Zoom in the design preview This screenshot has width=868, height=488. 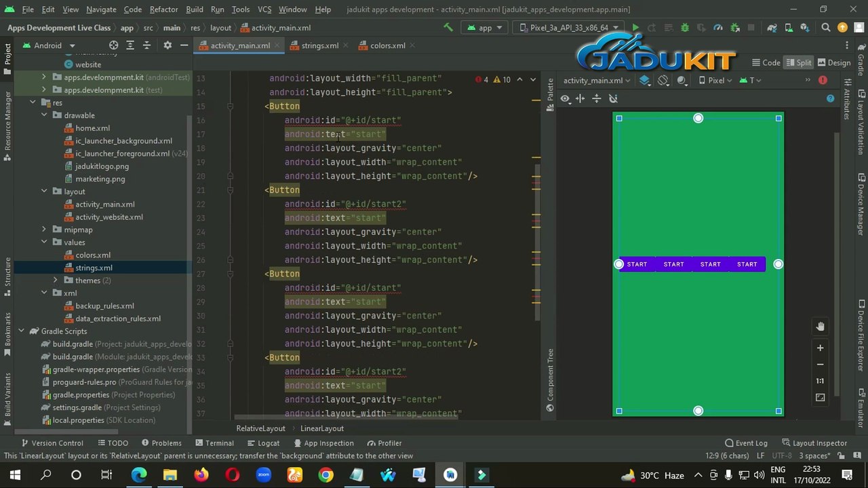pos(820,348)
